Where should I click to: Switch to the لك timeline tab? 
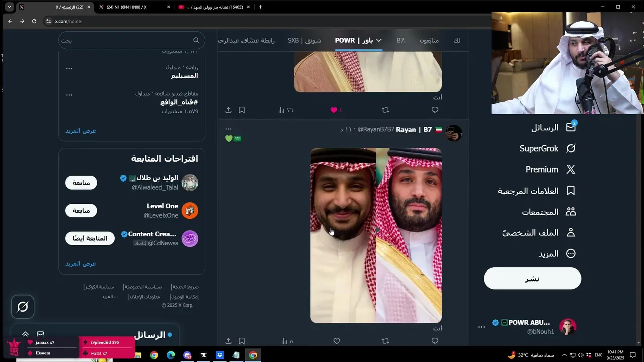tap(457, 40)
